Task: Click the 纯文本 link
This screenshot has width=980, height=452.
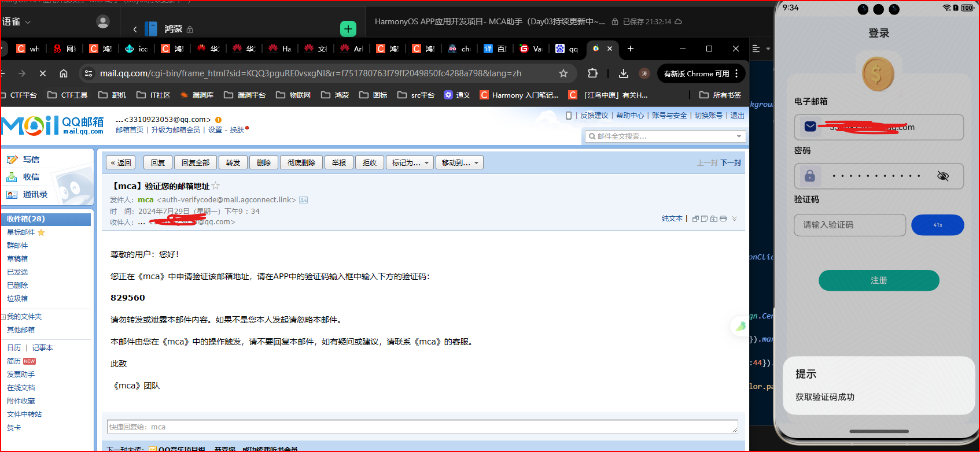Action: point(672,218)
